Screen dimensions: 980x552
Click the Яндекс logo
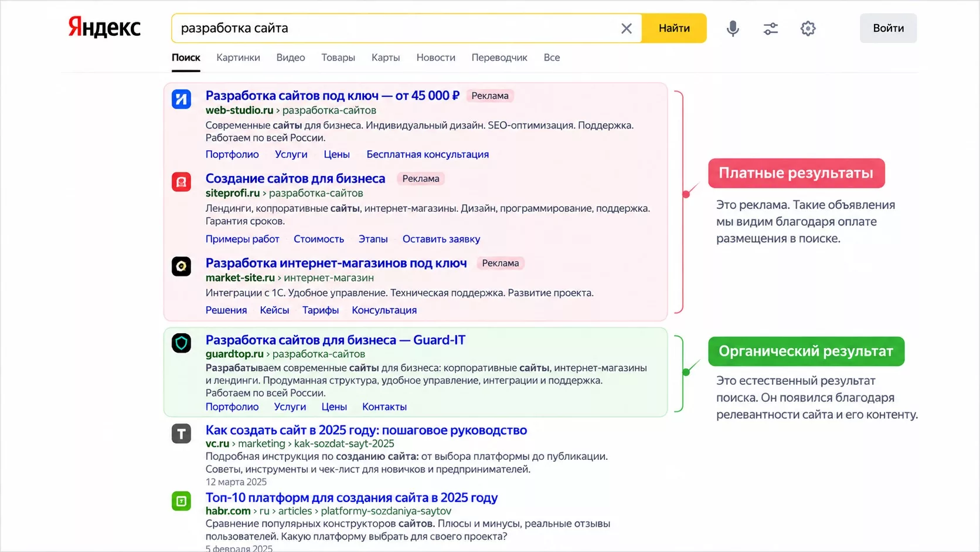[x=104, y=28]
